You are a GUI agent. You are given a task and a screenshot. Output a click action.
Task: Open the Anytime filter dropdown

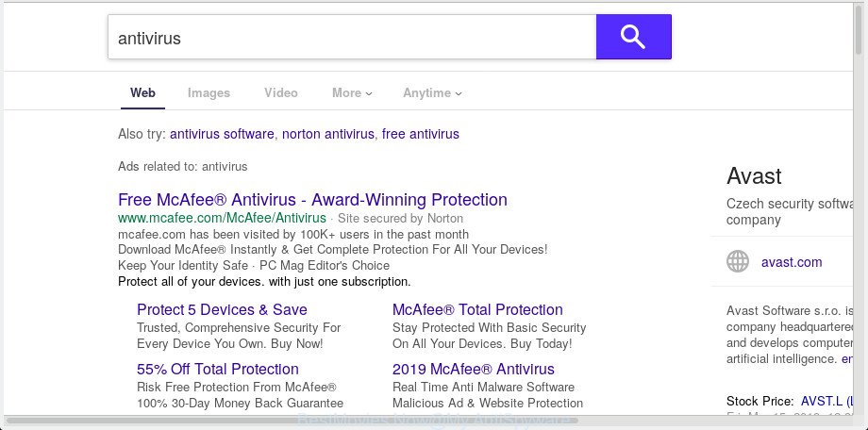(432, 93)
